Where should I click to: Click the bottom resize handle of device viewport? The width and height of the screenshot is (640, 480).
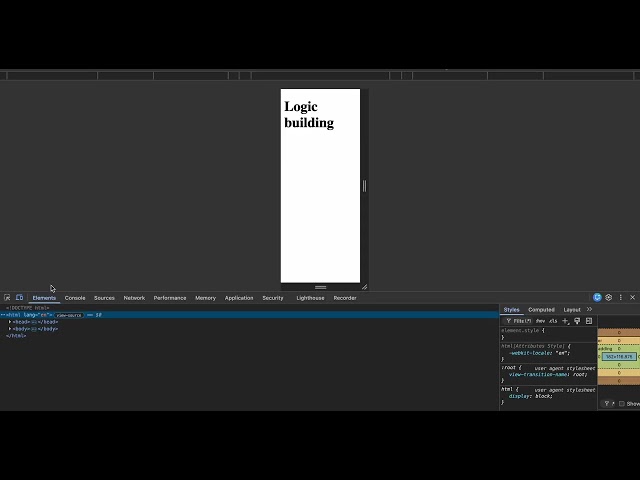point(320,287)
